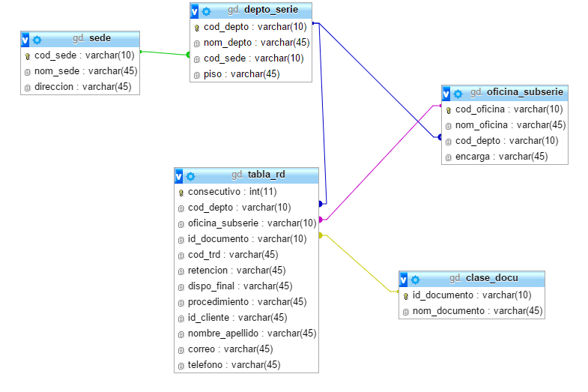Image resolution: width=588 pixels, height=392 pixels.
Task: Click the nombre_apellido : varchar(45) row
Action: tap(246, 334)
